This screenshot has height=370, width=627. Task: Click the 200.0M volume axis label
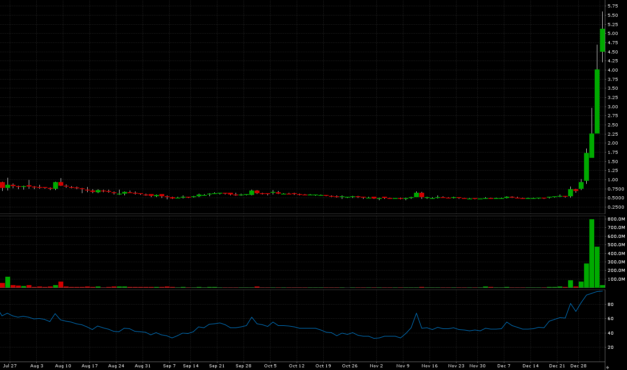click(616, 270)
